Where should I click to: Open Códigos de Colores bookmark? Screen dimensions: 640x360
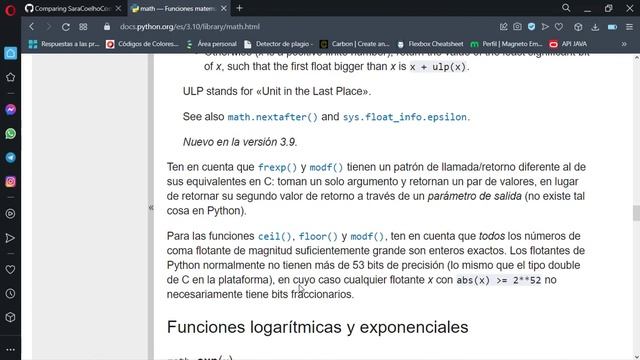point(142,44)
